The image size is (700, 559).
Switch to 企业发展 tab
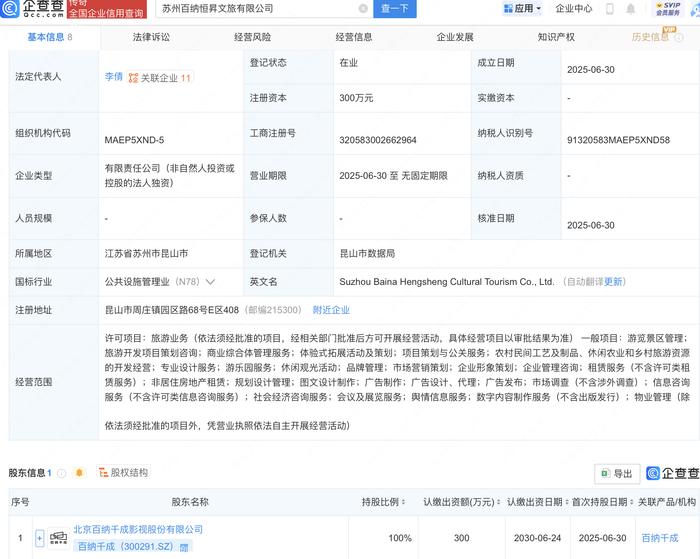(455, 37)
